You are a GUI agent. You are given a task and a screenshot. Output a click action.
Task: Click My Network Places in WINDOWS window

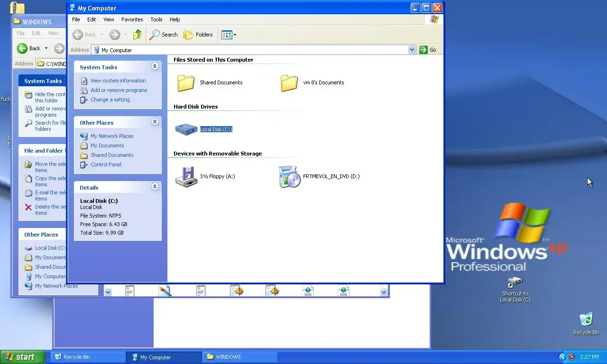56,286
